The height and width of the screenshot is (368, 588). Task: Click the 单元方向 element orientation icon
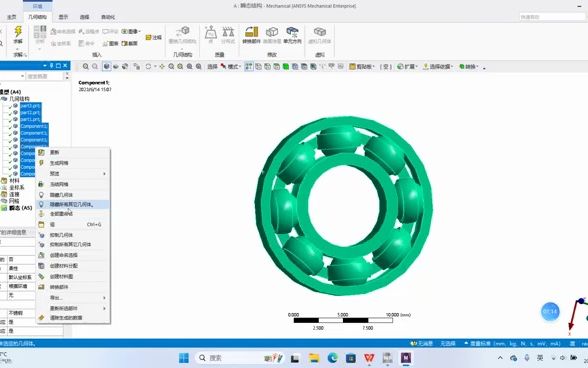tap(292, 35)
